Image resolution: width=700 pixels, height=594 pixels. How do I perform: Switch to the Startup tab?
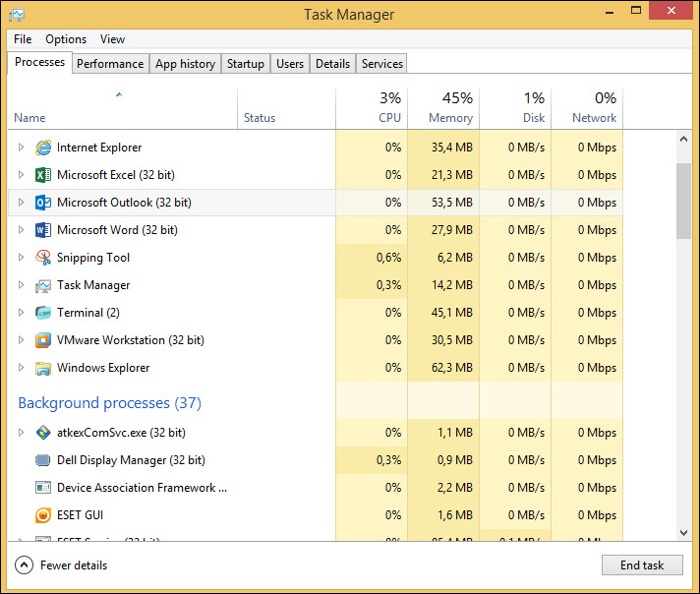point(246,64)
